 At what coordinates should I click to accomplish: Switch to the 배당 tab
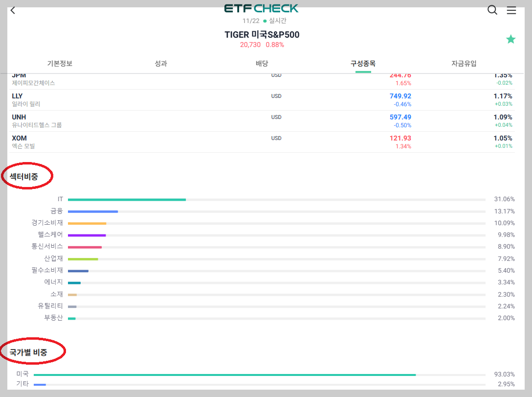pyautogui.click(x=262, y=64)
